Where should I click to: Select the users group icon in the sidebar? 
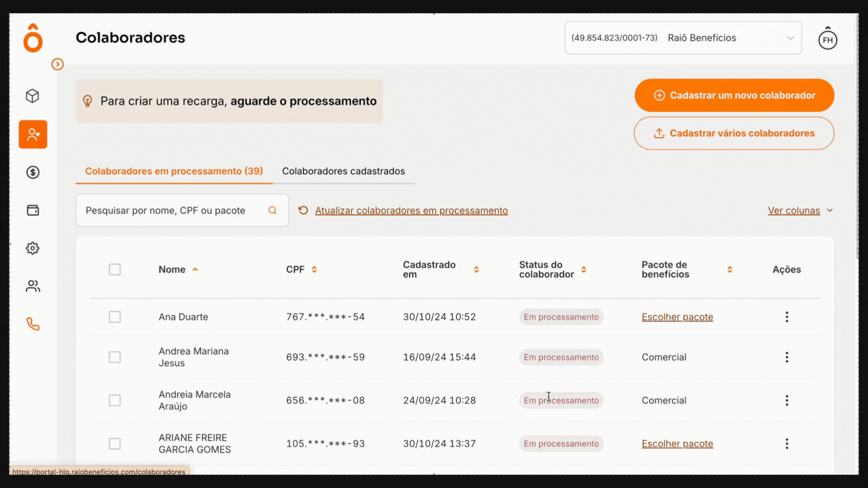pos(33,286)
